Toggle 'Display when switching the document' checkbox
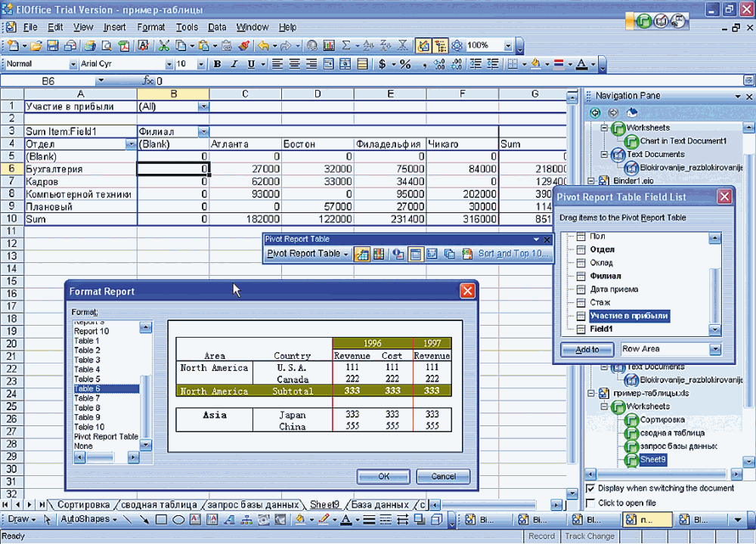This screenshot has height=544, width=756. 590,488
